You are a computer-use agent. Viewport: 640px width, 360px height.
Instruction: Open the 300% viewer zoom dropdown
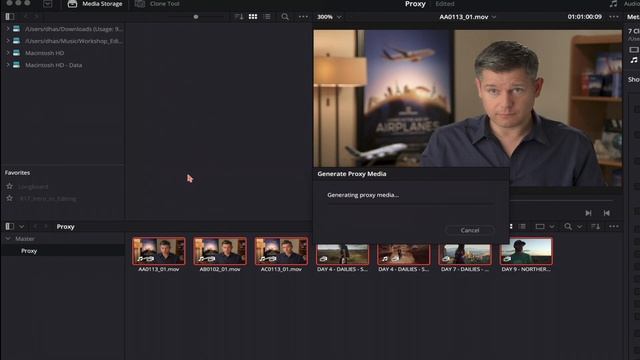click(329, 17)
